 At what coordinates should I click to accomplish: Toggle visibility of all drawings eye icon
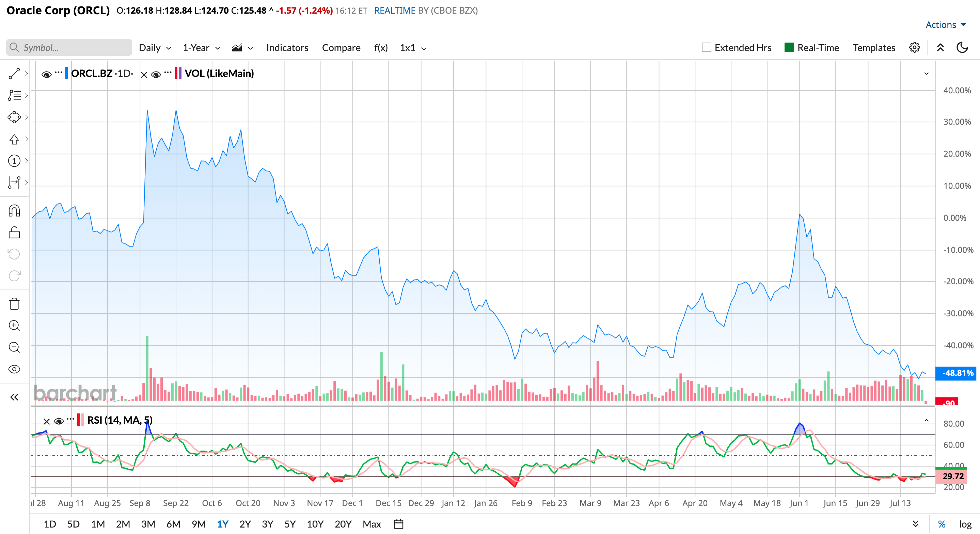tap(14, 369)
